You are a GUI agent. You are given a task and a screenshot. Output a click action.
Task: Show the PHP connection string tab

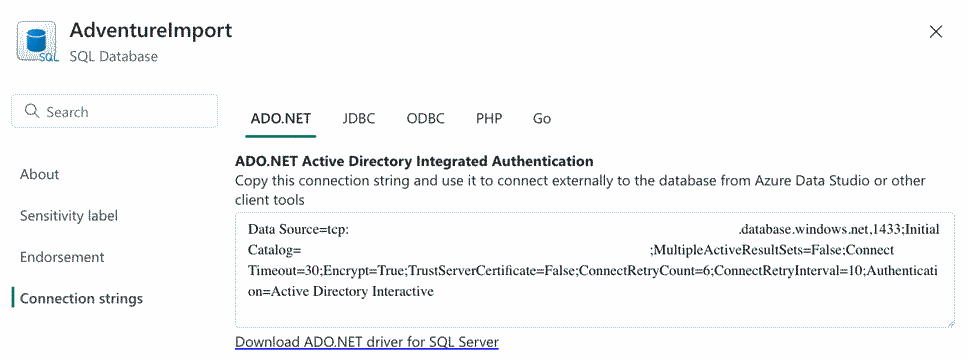[489, 118]
